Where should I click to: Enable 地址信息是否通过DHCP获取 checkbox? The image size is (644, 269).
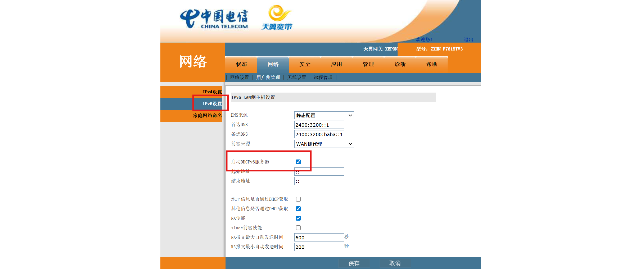point(298,199)
